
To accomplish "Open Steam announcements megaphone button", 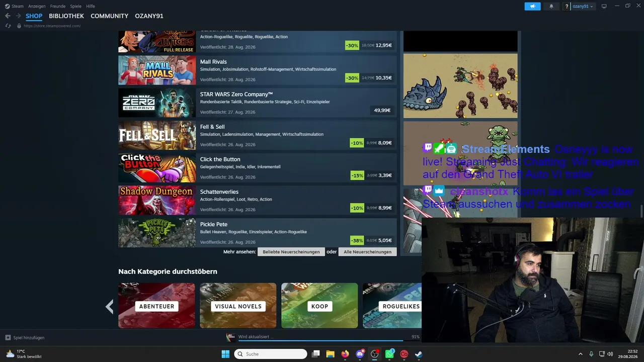I will [x=532, y=6].
